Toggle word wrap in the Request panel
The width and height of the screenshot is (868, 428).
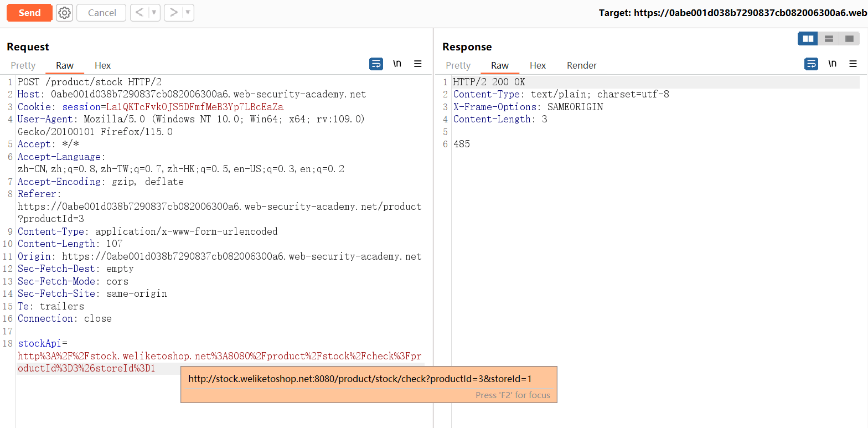376,64
